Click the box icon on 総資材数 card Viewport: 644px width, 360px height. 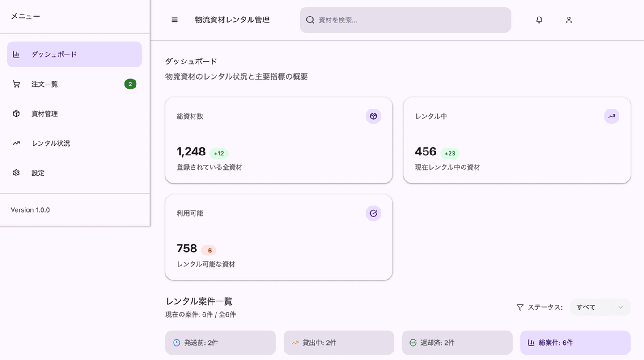373,116
